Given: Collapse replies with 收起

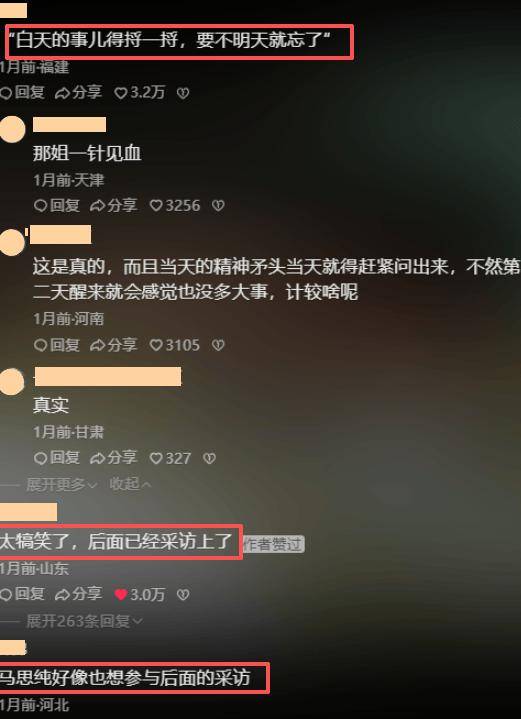Looking at the screenshot, I should pos(130,484).
